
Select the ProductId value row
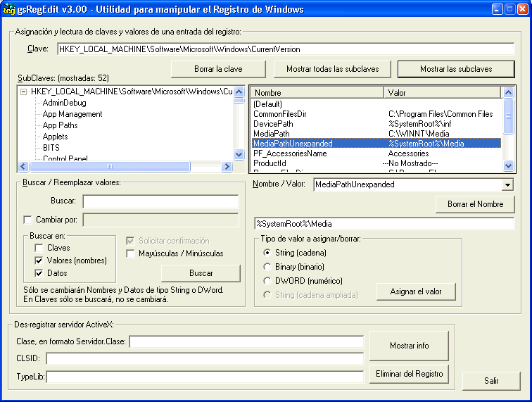pyautogui.click(x=376, y=163)
